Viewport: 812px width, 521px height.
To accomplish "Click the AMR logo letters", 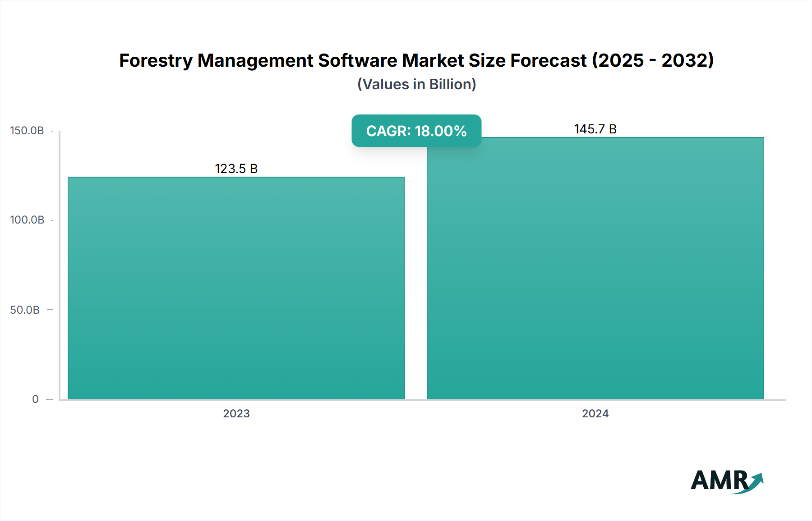I will 719,480.
